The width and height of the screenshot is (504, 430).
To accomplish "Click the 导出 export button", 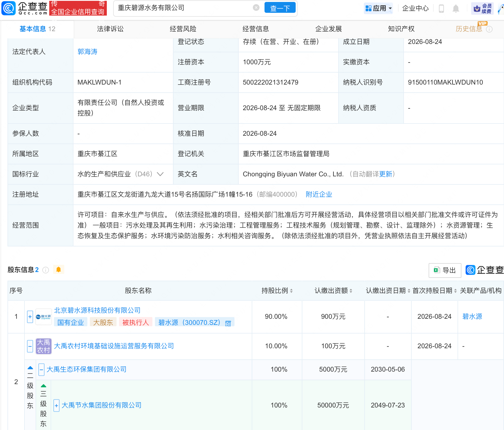I will coord(445,270).
